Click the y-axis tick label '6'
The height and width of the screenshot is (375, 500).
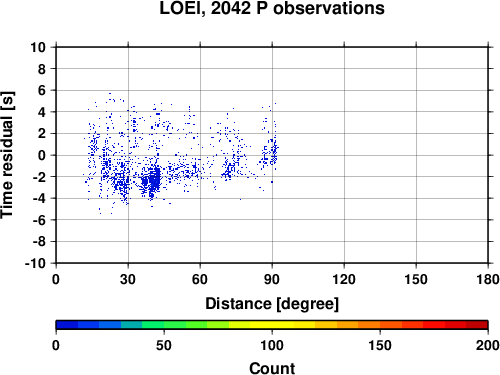coord(42,90)
